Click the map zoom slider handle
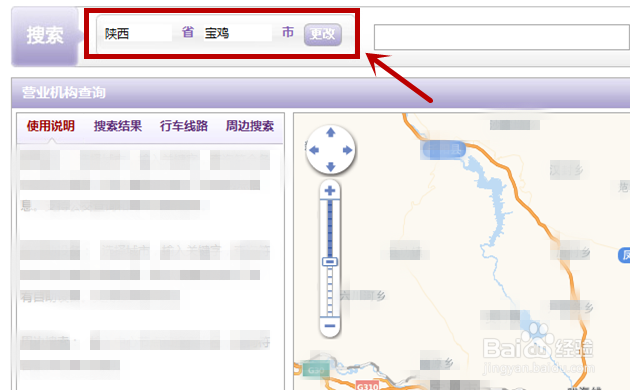Viewport: 630px width, 390px height. click(330, 262)
